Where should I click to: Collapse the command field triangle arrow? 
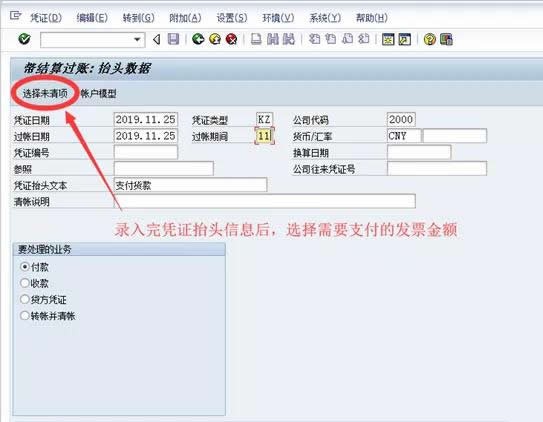coord(157,39)
